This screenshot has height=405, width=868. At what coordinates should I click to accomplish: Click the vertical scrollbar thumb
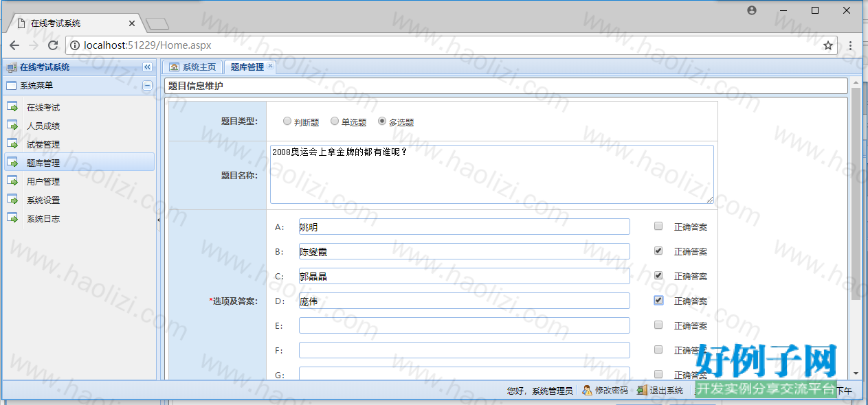(856, 194)
